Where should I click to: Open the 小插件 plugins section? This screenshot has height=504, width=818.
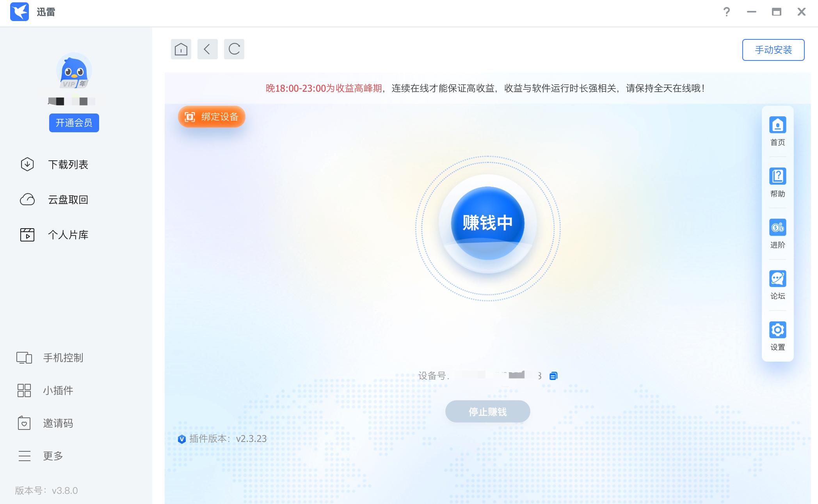click(58, 390)
